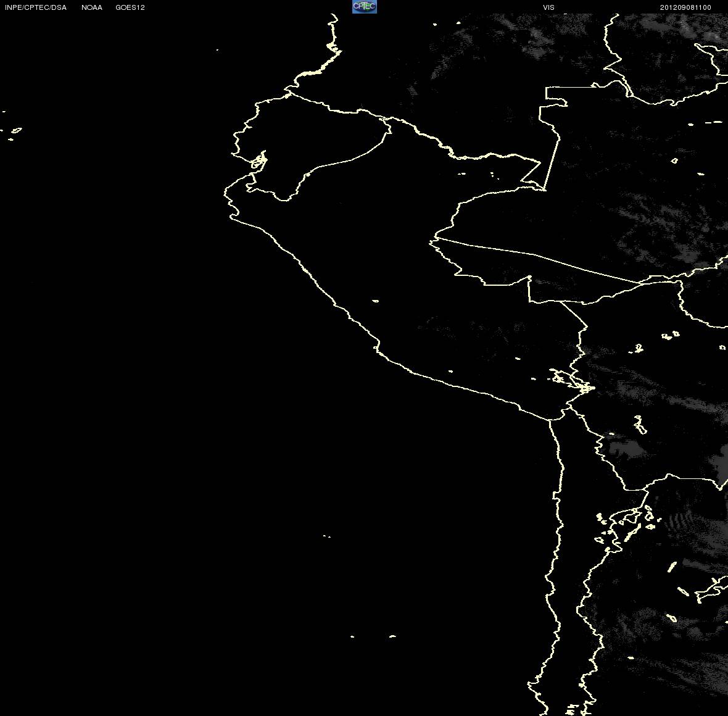
Task: Click the NOAA label
Action: click(x=92, y=7)
